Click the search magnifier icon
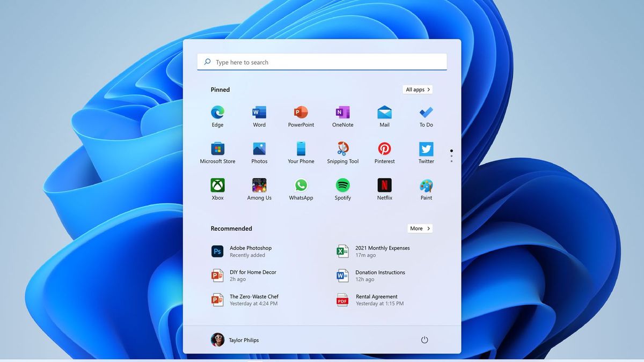The height and width of the screenshot is (362, 644). coord(207,62)
